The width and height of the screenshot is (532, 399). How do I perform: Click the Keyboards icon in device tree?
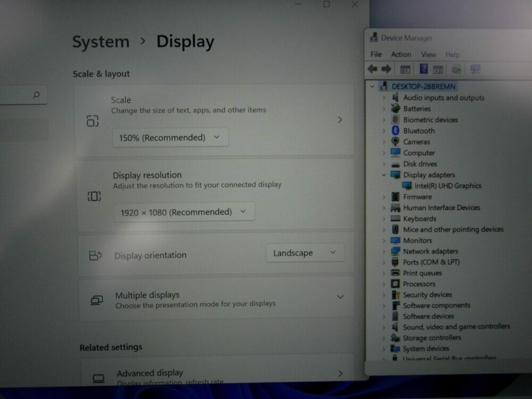[x=395, y=218]
